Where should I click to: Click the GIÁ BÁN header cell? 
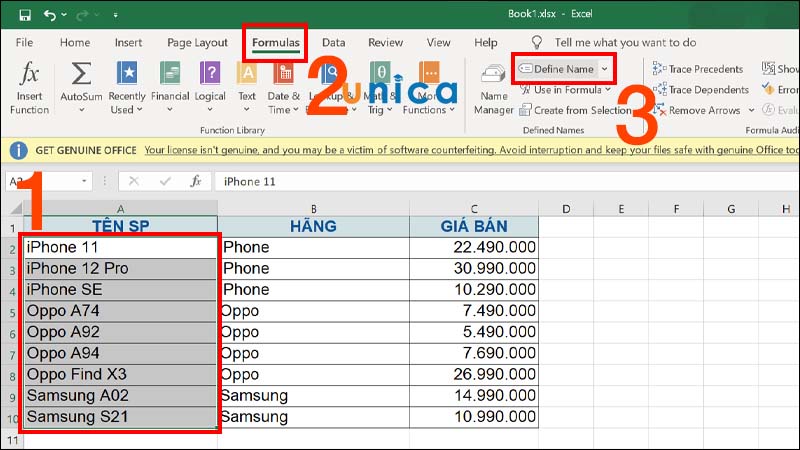(474, 226)
